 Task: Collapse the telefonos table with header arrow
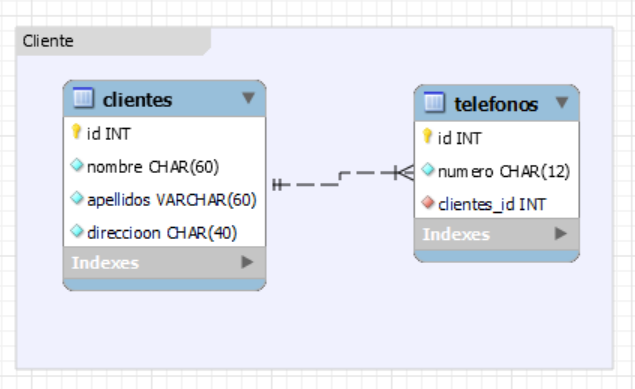click(562, 102)
